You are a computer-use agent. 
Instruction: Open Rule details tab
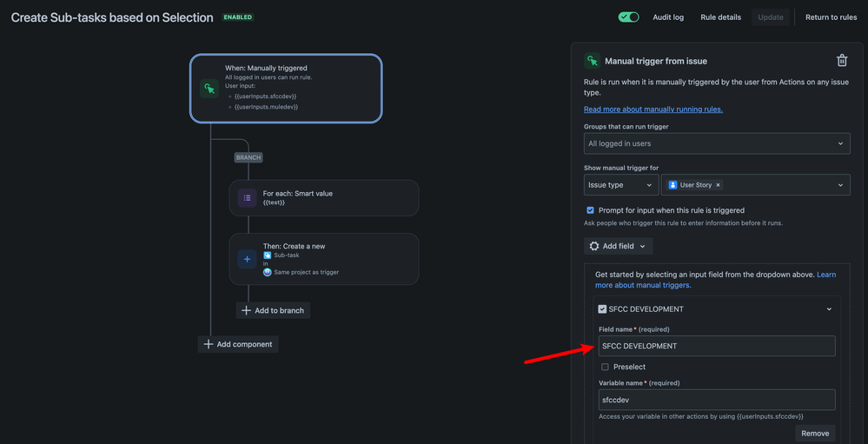(x=720, y=17)
